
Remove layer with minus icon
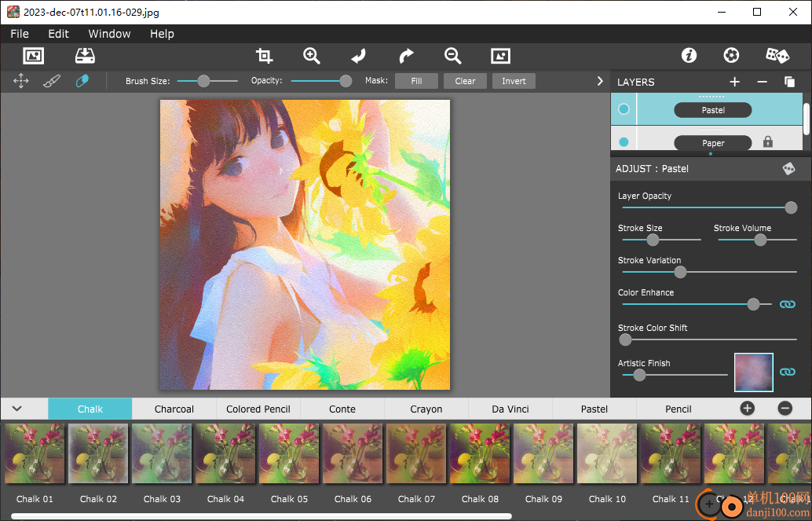pos(762,82)
